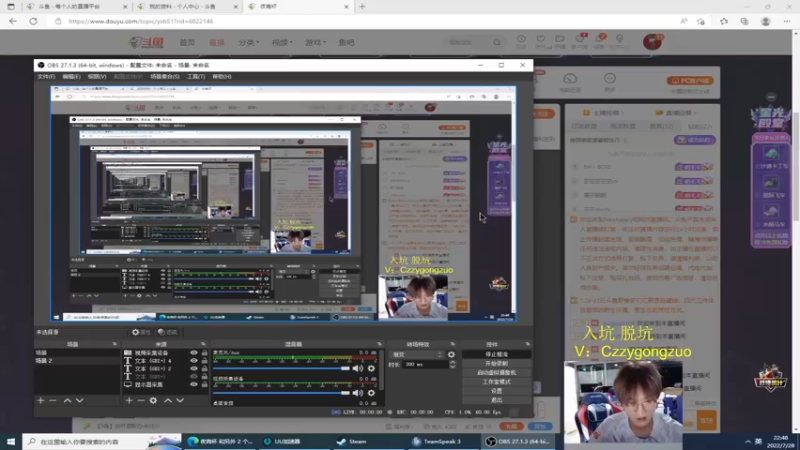Open the 文件(F) menu in OBS
Viewport: 800px width, 450px height.
pos(46,77)
